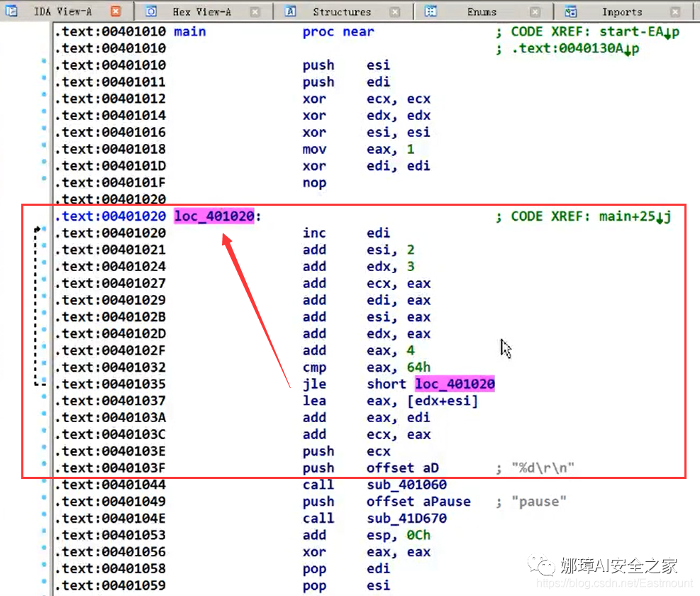This screenshot has width=700, height=596.
Task: Click the mov mnemonic at 00401018
Action: pyautogui.click(x=314, y=149)
